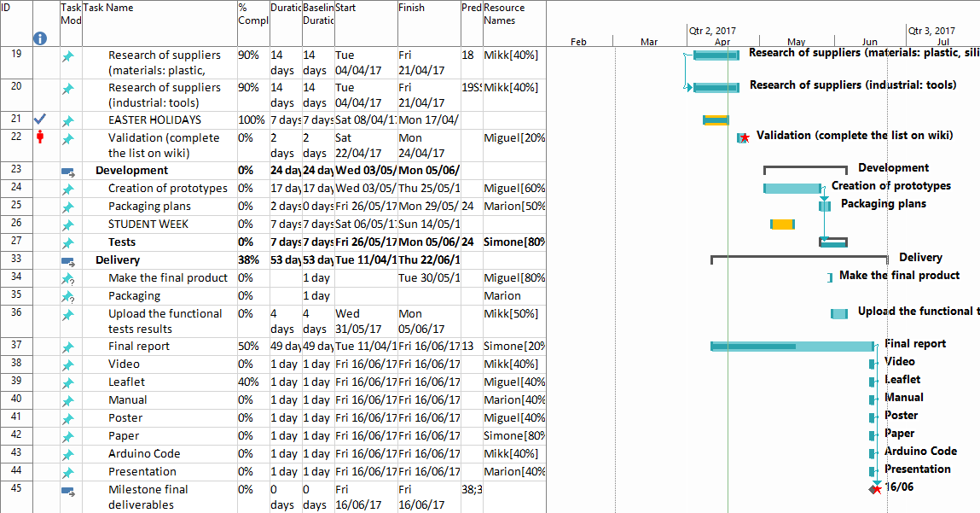The image size is (980, 513).
Task: Click the Qtr 2, 2017 timescale label
Action: (711, 31)
